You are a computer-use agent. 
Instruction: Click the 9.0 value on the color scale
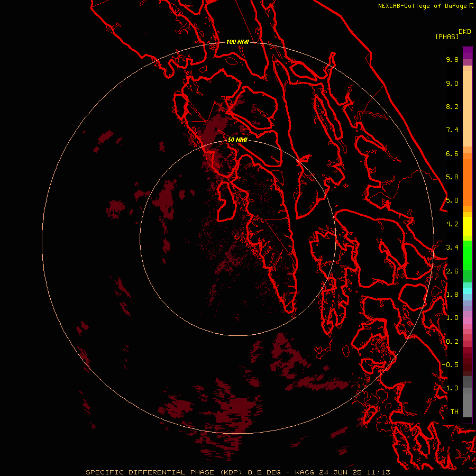pyautogui.click(x=452, y=83)
